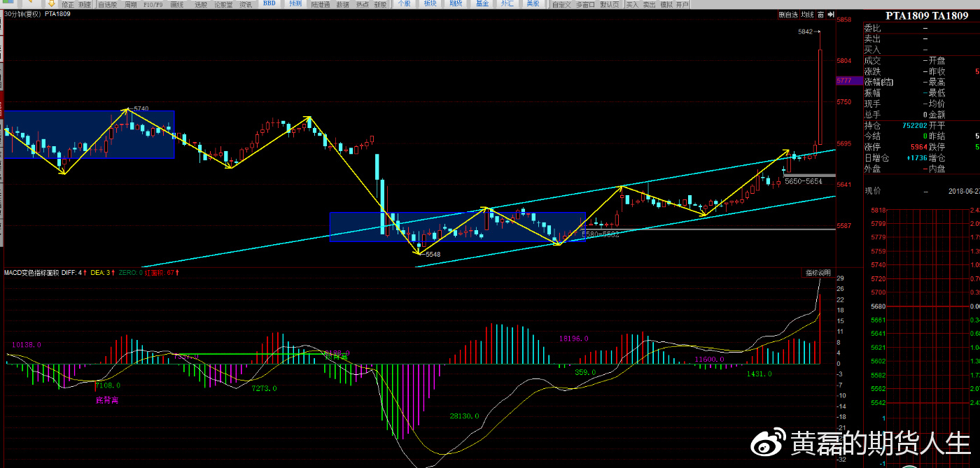Open the 模拟 simulation trading
The height and width of the screenshot is (468, 980).
click(666, 4)
